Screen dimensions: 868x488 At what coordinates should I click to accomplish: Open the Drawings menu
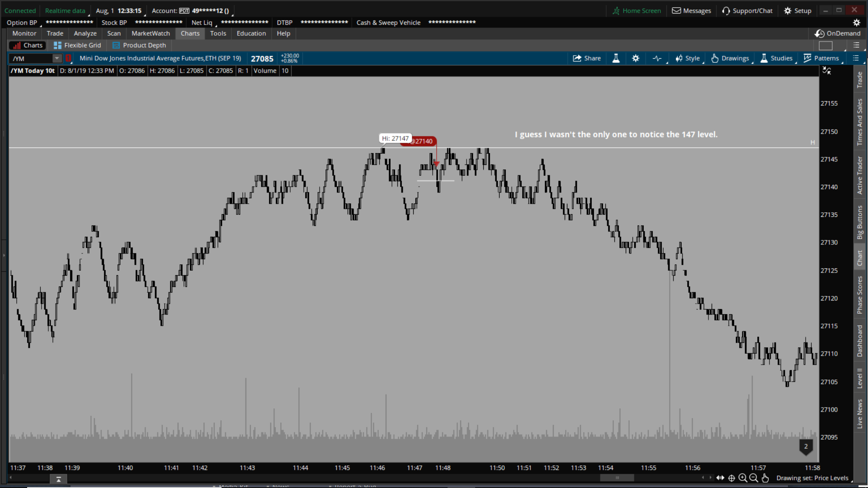[x=730, y=58]
